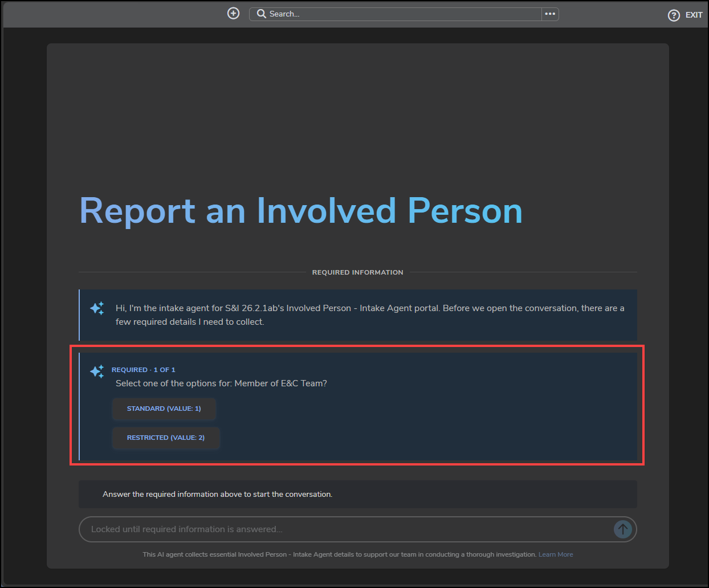709x588 pixels.
Task: Click the REQUIRED INFORMATION section label
Action: [x=357, y=272]
